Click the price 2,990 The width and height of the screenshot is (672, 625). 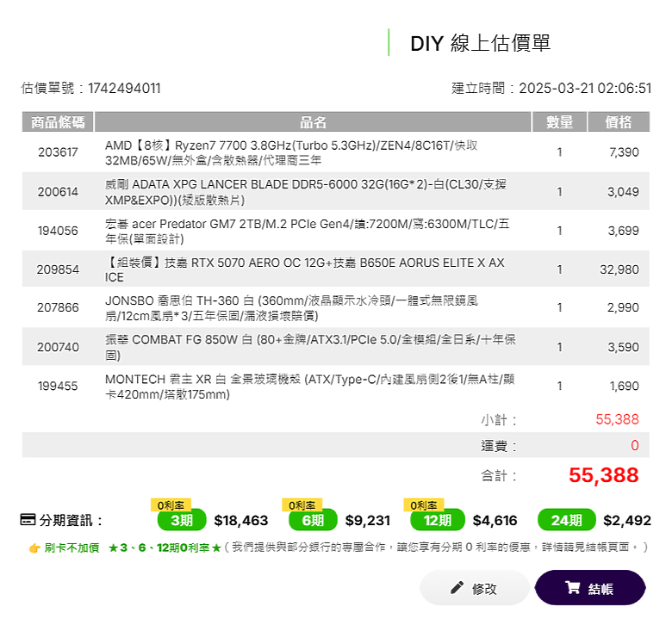click(x=623, y=307)
